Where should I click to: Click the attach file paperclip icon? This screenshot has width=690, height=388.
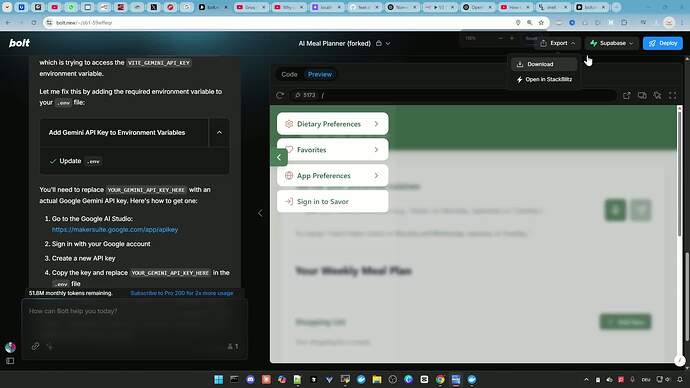coord(36,346)
